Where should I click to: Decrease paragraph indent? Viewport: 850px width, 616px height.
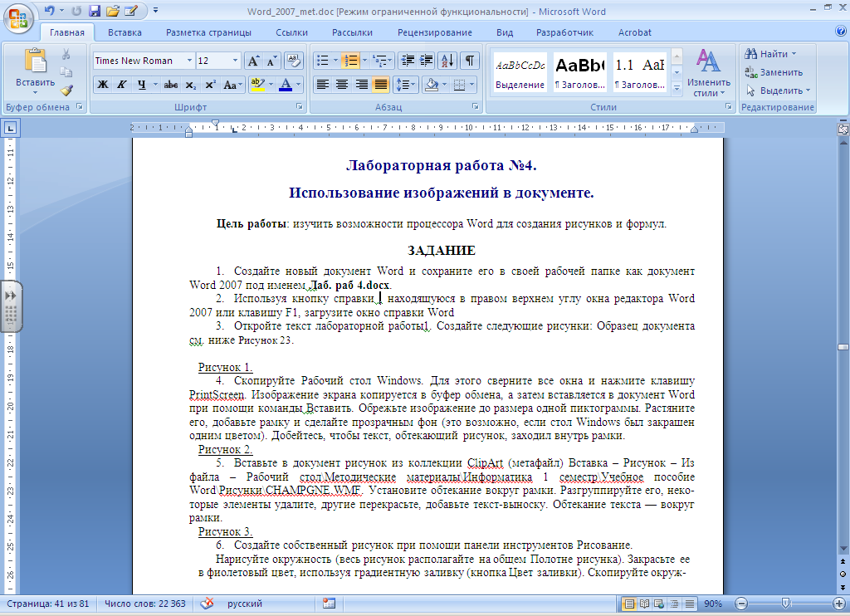(408, 61)
